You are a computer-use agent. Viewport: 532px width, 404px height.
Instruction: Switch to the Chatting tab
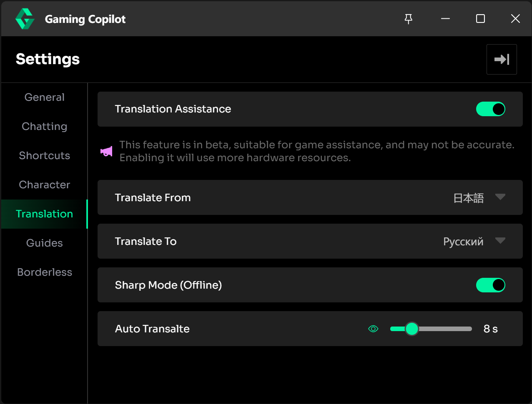pos(45,126)
